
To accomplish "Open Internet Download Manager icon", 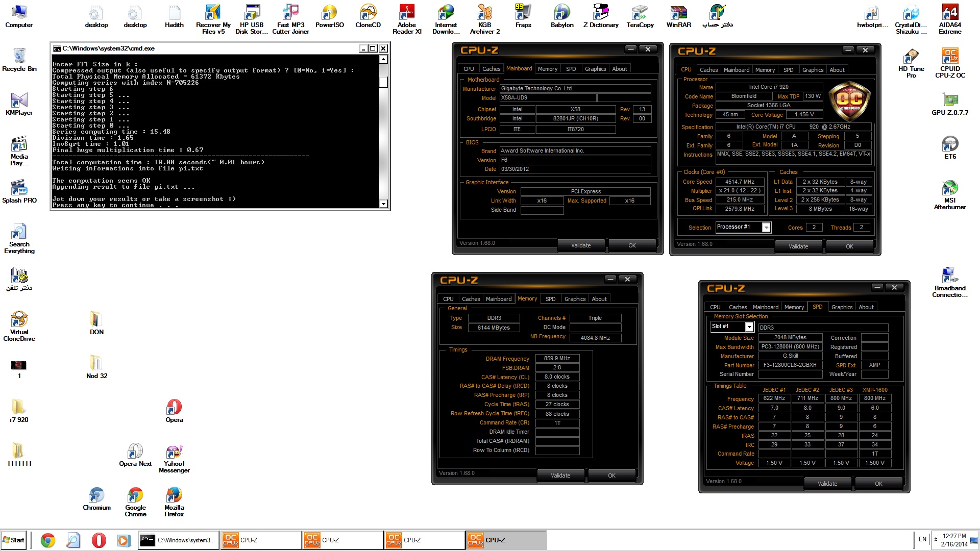I will point(446,19).
